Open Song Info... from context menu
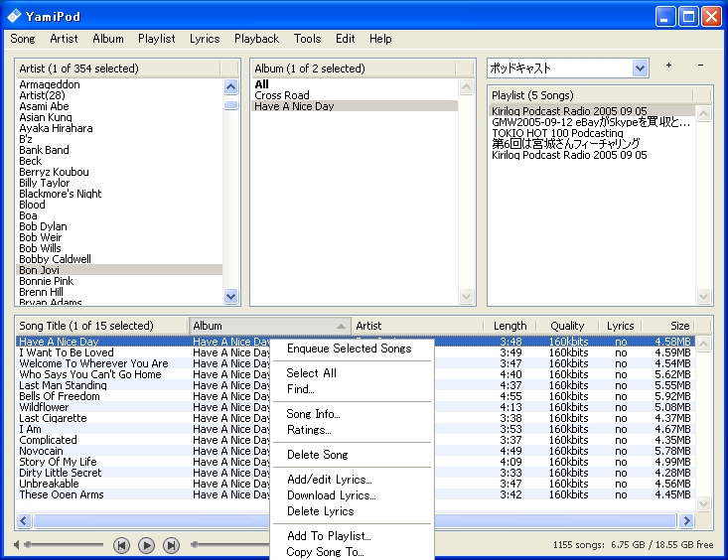This screenshot has width=728, height=560. (x=352, y=414)
